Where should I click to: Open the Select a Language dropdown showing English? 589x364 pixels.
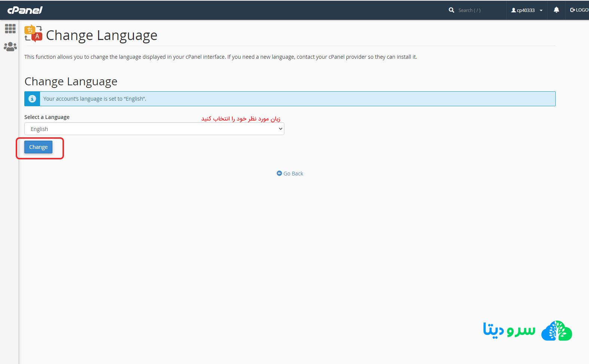pyautogui.click(x=154, y=129)
